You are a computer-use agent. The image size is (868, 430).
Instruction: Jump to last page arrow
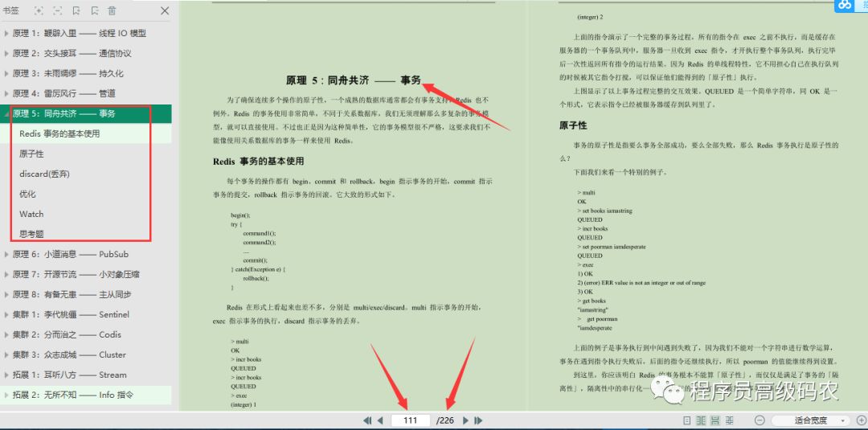pyautogui.click(x=478, y=420)
